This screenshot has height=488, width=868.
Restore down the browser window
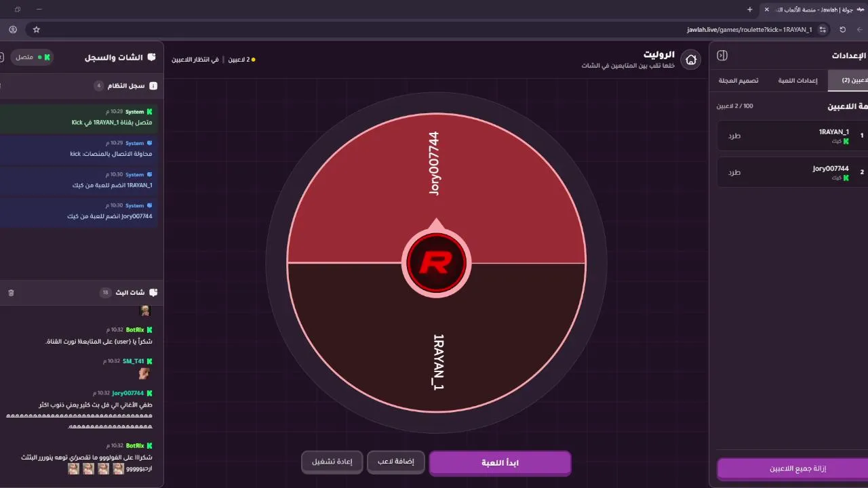tap(18, 9)
